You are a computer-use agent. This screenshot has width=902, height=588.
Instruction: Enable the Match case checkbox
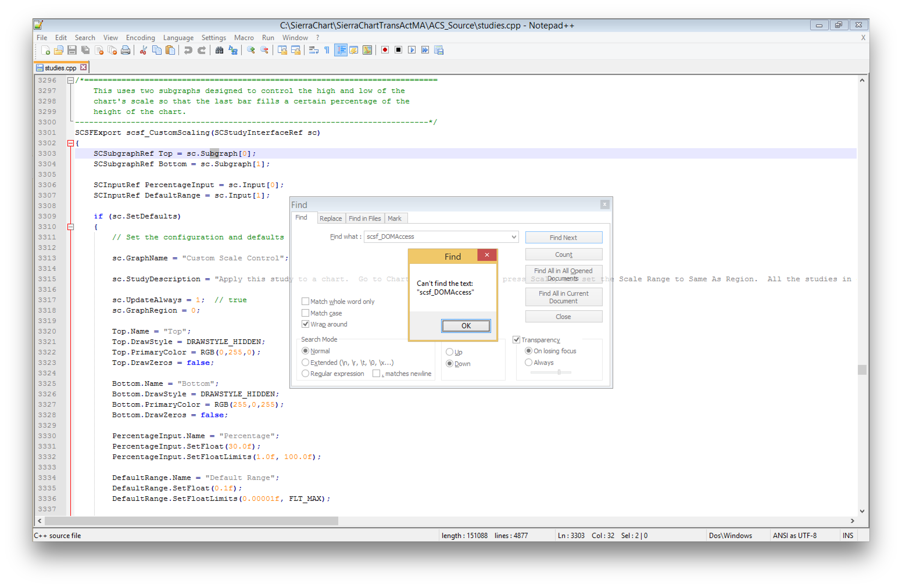click(x=305, y=313)
